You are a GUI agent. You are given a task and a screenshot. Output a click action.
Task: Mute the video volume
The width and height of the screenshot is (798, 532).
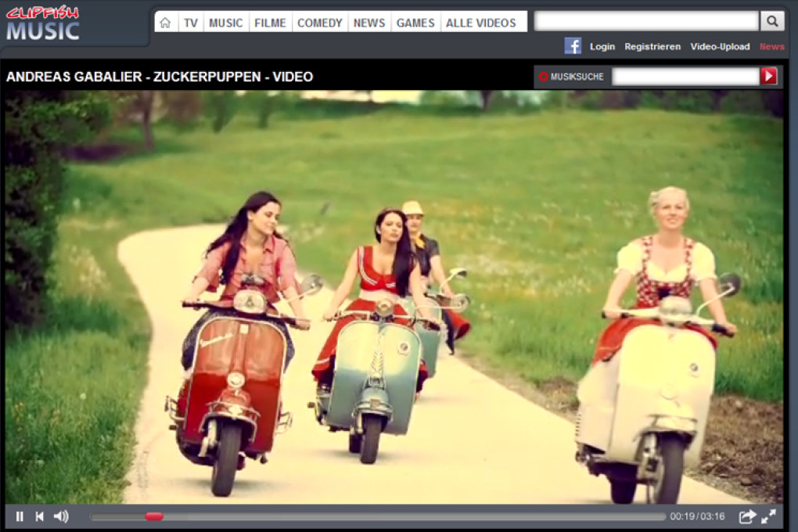coord(61,516)
